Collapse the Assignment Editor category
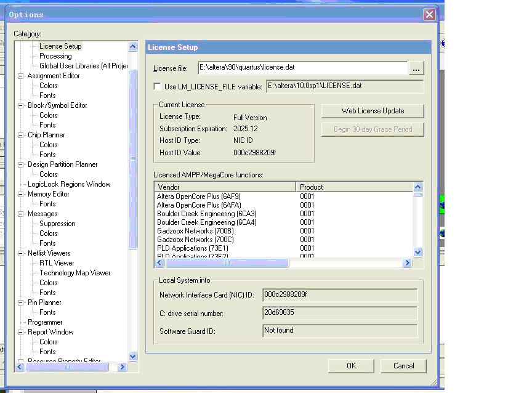The width and height of the screenshot is (532, 393). coord(21,76)
